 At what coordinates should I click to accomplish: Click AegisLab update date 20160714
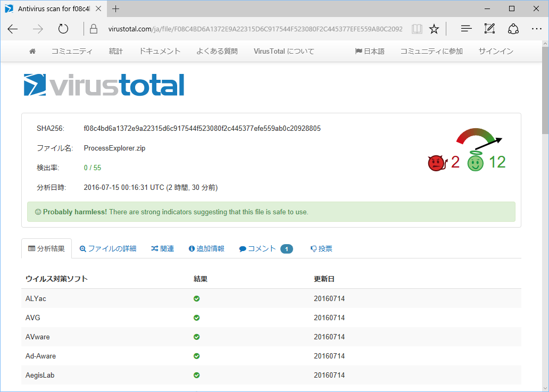tap(329, 375)
